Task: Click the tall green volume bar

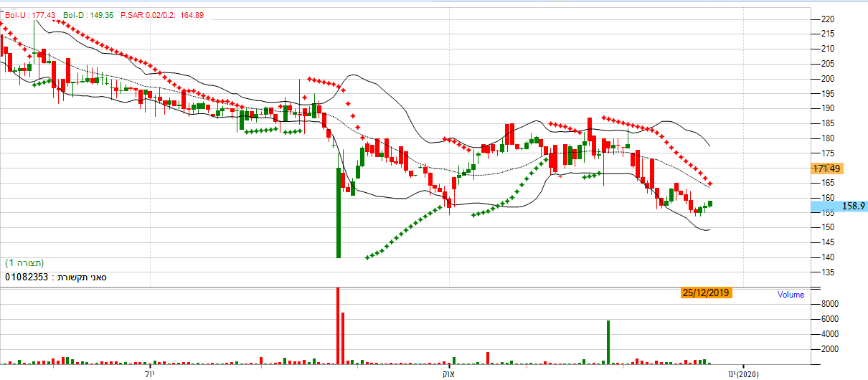Action: pyautogui.click(x=608, y=342)
